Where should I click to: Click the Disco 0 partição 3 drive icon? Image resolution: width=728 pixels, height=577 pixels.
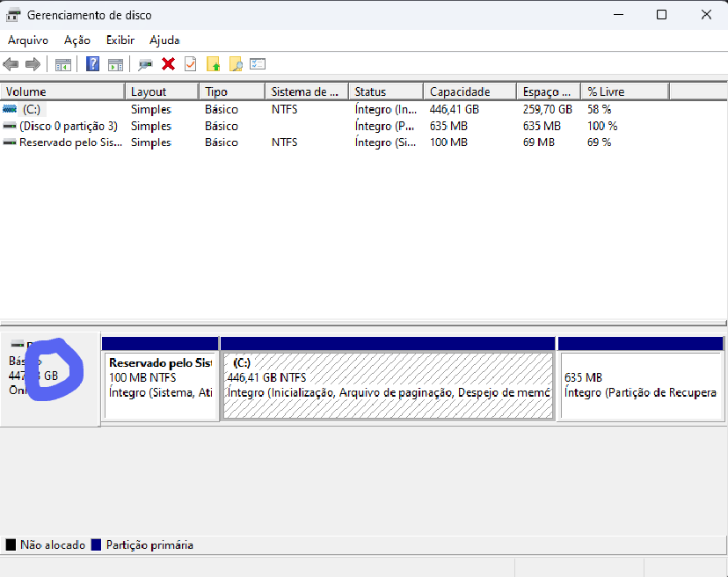pos(10,126)
